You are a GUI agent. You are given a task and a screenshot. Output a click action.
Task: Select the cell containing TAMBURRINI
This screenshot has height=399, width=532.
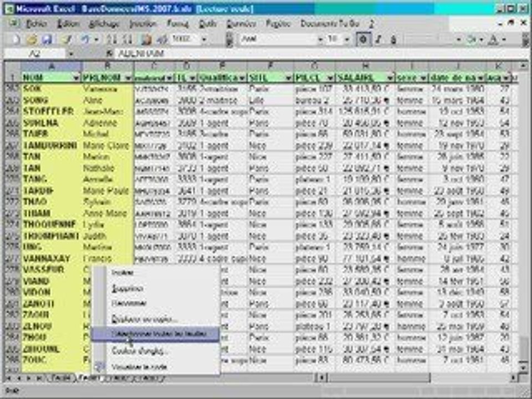pos(52,146)
